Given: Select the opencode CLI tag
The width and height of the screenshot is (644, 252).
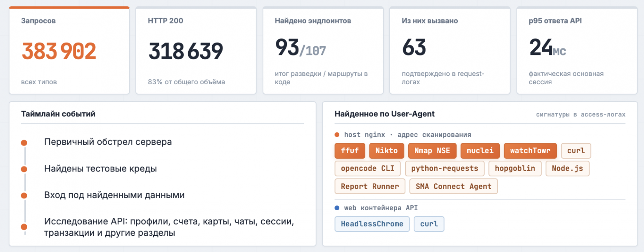Looking at the screenshot, I should (368, 169).
